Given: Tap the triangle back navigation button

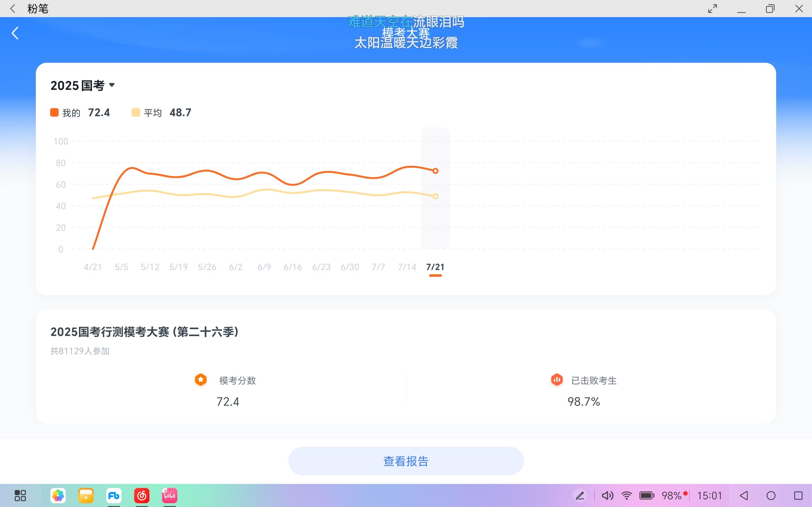Looking at the screenshot, I should [743, 495].
